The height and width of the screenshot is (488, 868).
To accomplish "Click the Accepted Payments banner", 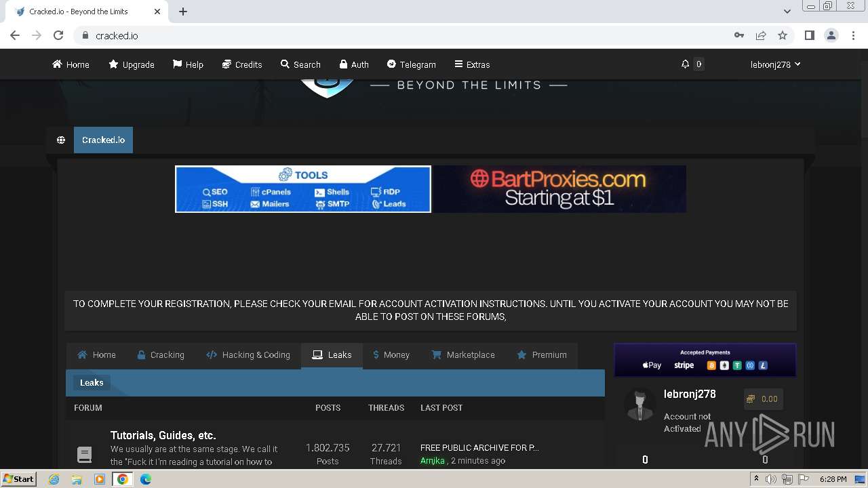I will [x=705, y=360].
